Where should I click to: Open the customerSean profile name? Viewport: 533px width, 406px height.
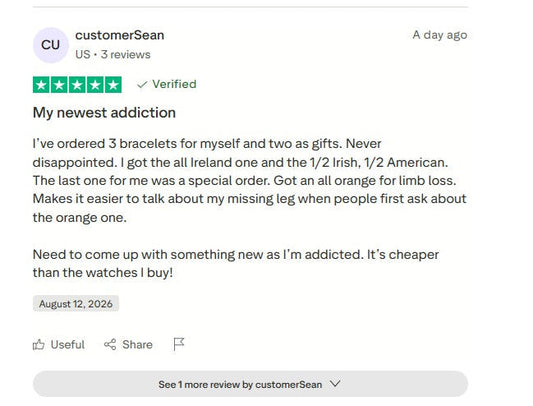[120, 35]
